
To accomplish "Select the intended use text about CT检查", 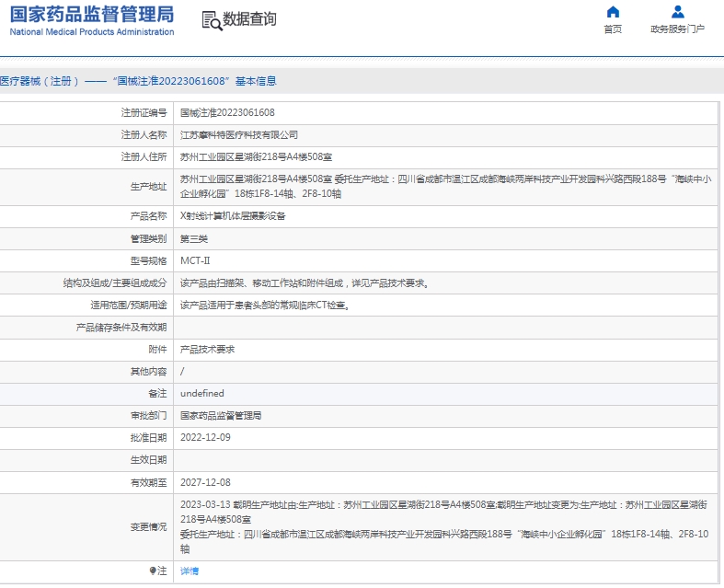I will (265, 306).
